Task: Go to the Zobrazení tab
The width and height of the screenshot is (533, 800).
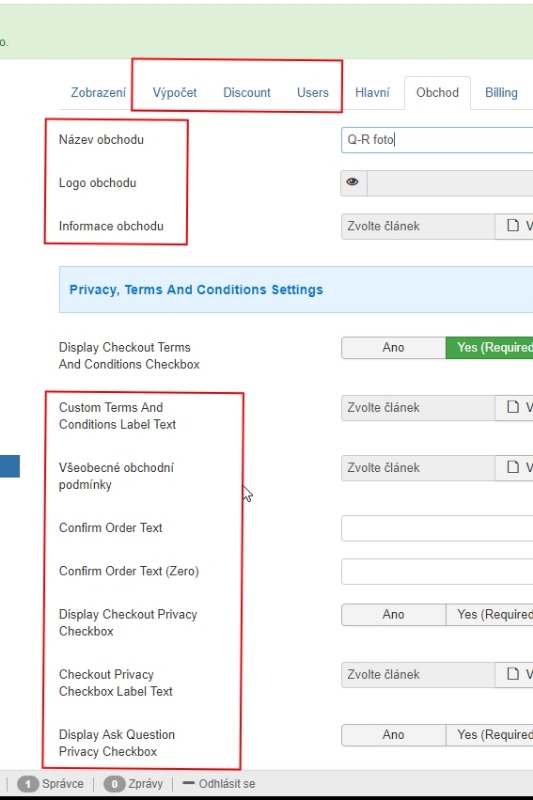Action: [98, 92]
